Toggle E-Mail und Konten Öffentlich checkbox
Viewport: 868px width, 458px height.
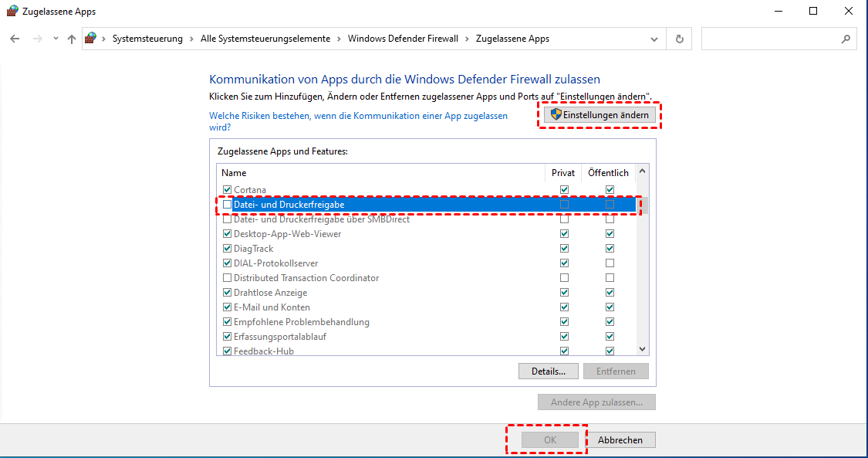(x=610, y=307)
